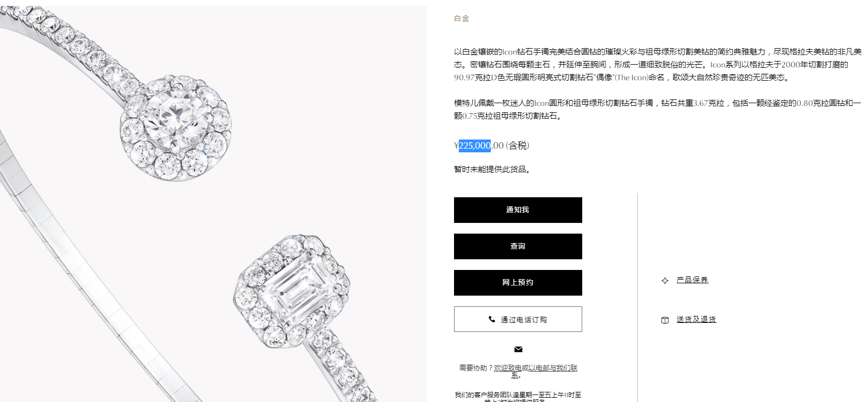The image size is (868, 402).
Task: Click the first product description paragraph
Action: (x=658, y=65)
